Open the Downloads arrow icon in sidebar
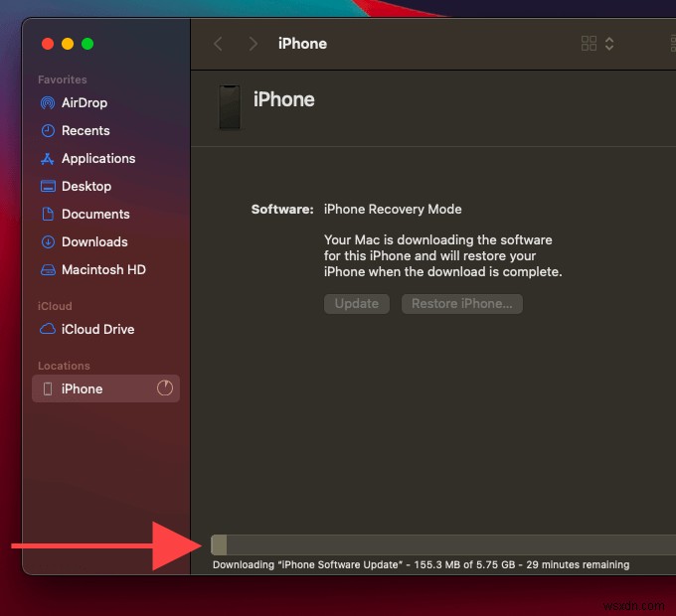Viewport: 676px width, 616px height. [48, 242]
